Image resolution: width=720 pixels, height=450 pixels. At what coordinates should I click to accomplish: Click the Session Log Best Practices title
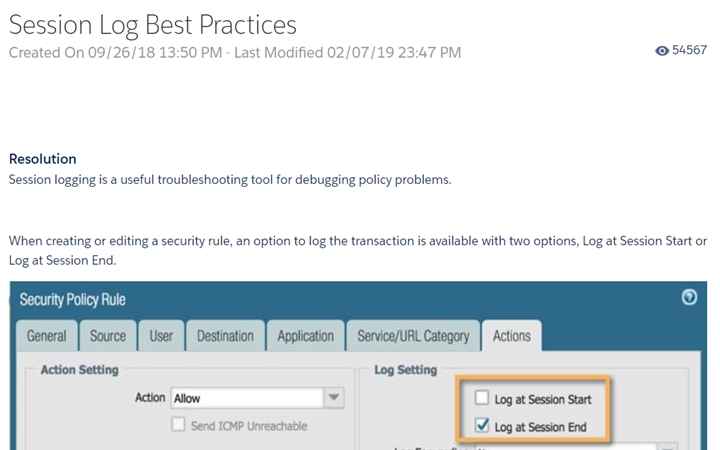tap(153, 25)
